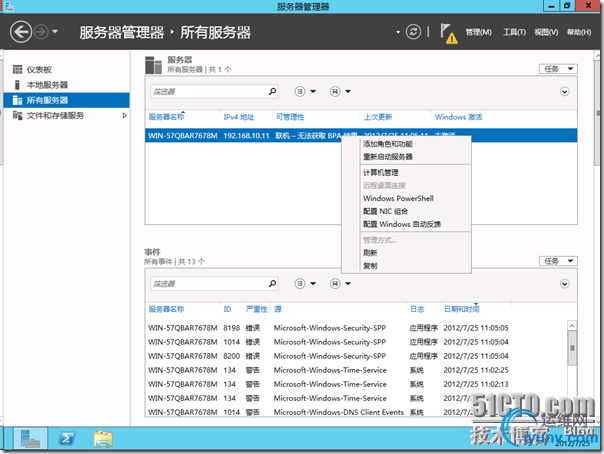Open the events section 任务 dropdown
This screenshot has height=454, width=604.
click(x=558, y=261)
